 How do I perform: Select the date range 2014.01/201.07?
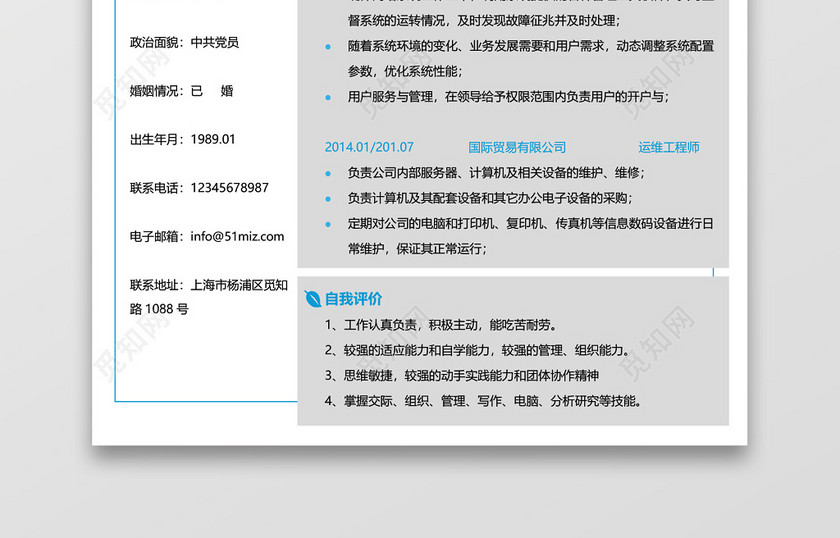pyautogui.click(x=369, y=147)
